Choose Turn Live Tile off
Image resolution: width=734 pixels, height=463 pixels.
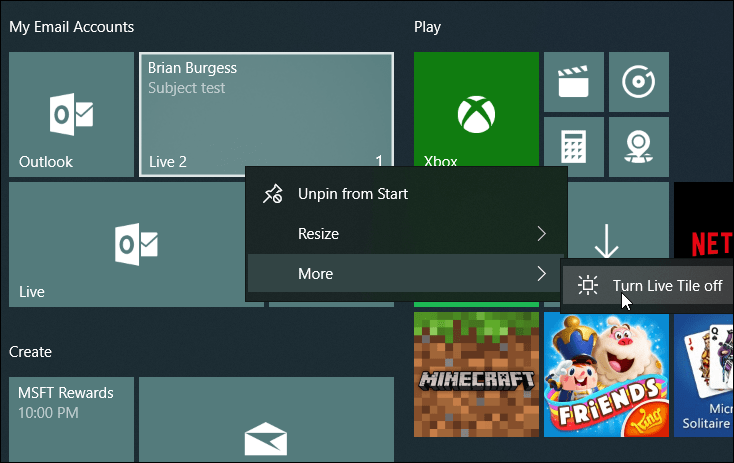648,286
